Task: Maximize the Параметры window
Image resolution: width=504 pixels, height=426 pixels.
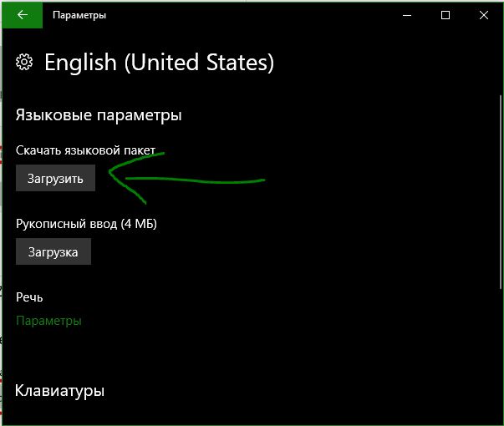Action: click(445, 15)
